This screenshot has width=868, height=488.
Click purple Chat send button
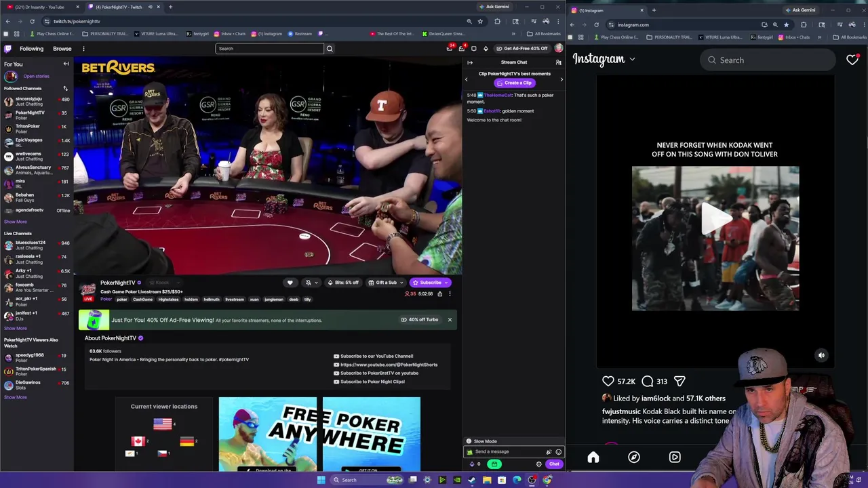point(554,464)
